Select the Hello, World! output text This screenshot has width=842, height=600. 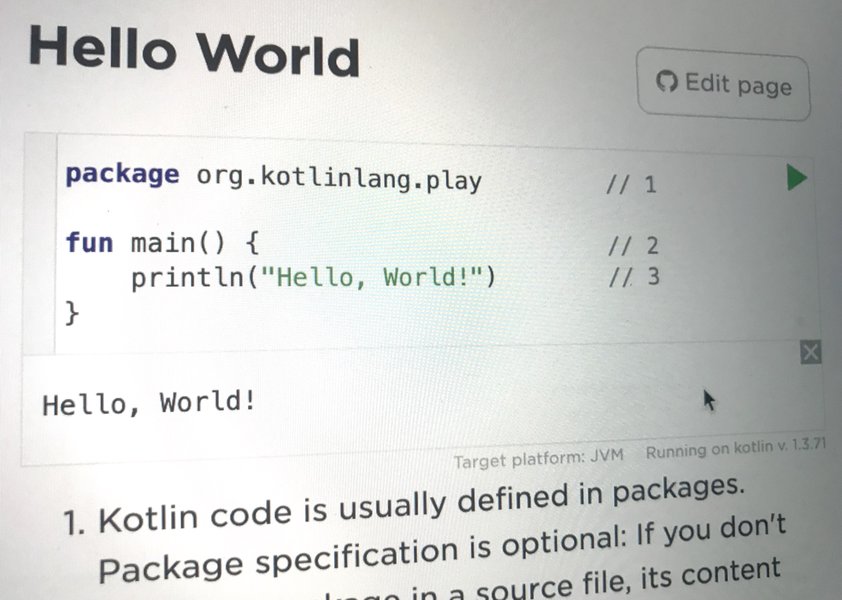tap(148, 400)
